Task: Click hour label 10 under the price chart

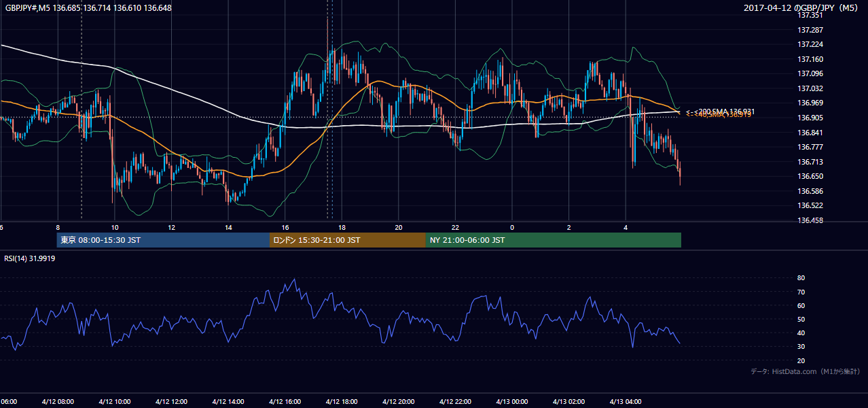Action: pos(115,227)
